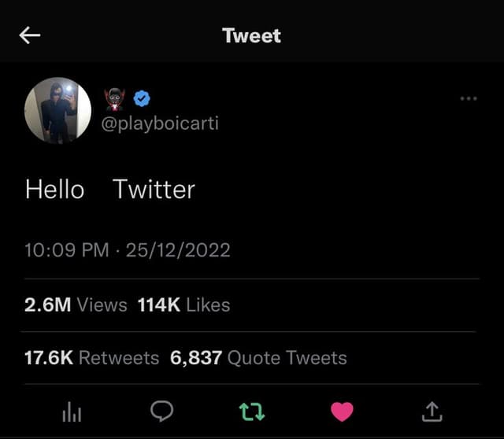The image size is (504, 439).
Task: Open the three-dot more options menu
Action: (x=469, y=98)
